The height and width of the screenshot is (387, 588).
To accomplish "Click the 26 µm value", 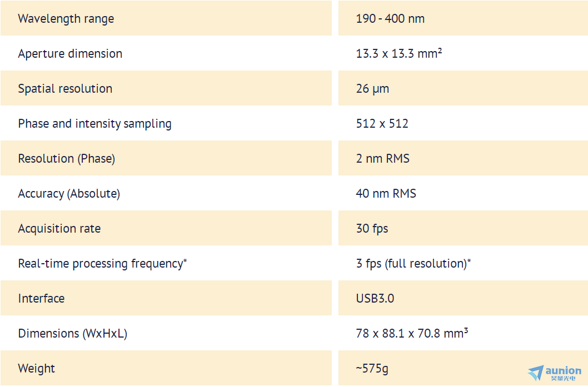I will point(372,89).
